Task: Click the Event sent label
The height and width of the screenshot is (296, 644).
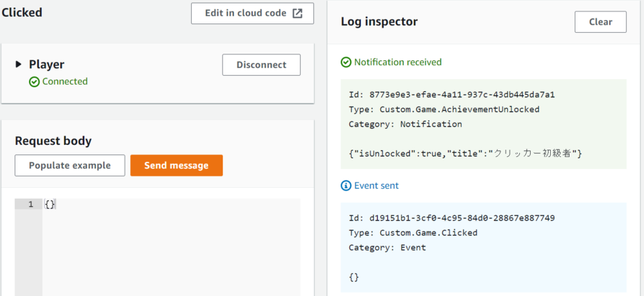Action: [376, 185]
